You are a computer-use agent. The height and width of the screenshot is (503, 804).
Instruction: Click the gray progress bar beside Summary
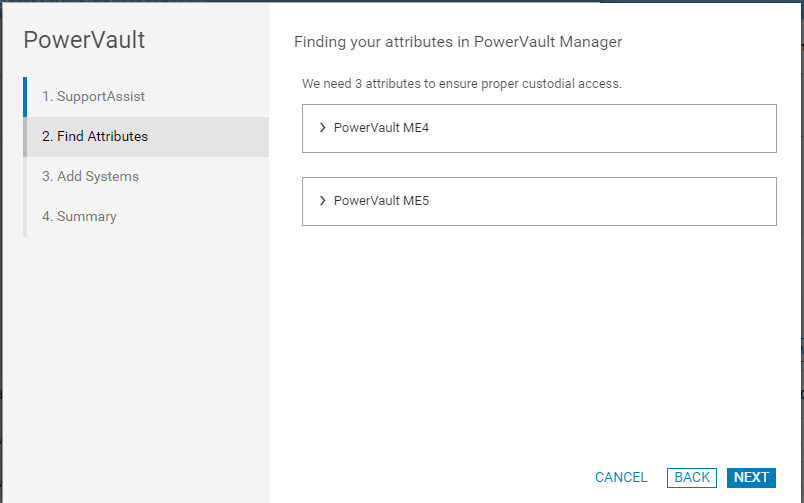(25, 217)
